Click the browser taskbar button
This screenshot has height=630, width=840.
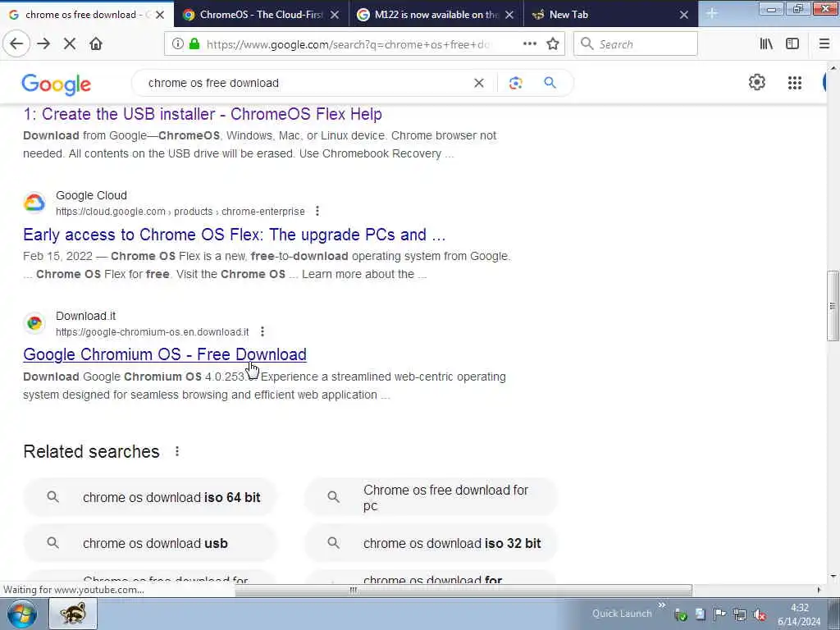click(73, 614)
